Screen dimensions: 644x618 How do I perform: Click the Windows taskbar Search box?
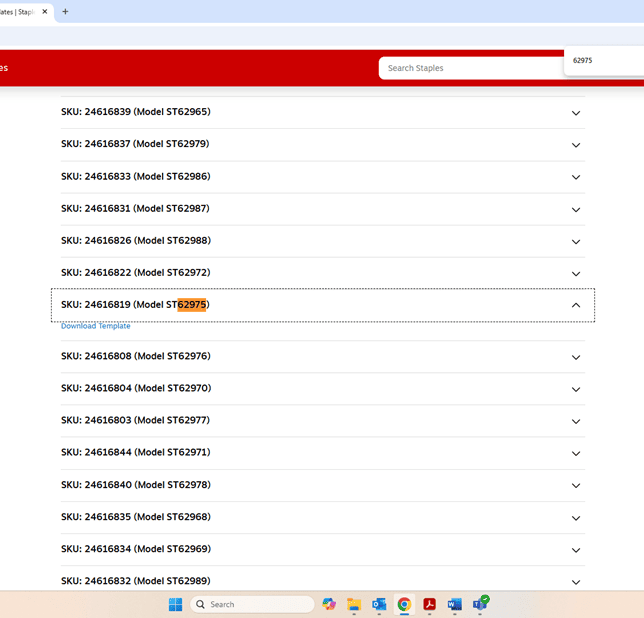[252, 604]
